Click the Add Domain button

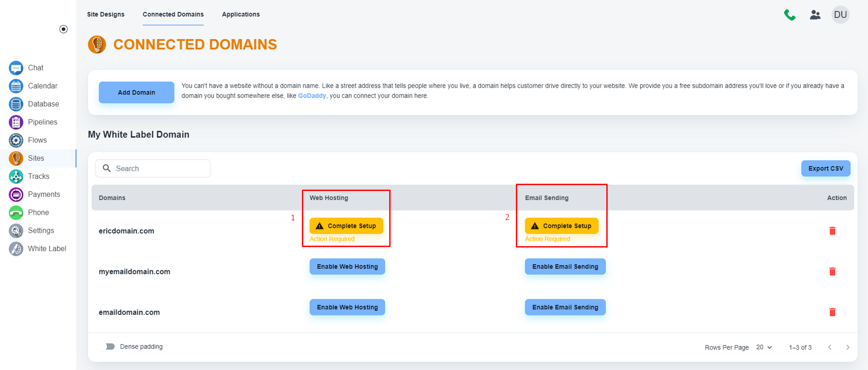pos(136,92)
